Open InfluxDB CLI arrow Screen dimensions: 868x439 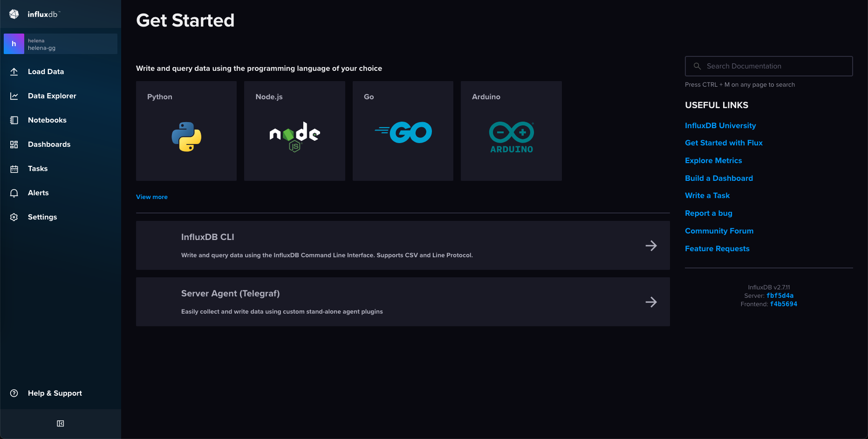(x=651, y=246)
